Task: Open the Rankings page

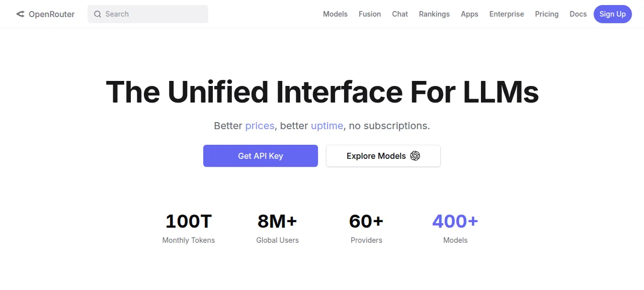Action: tap(434, 14)
